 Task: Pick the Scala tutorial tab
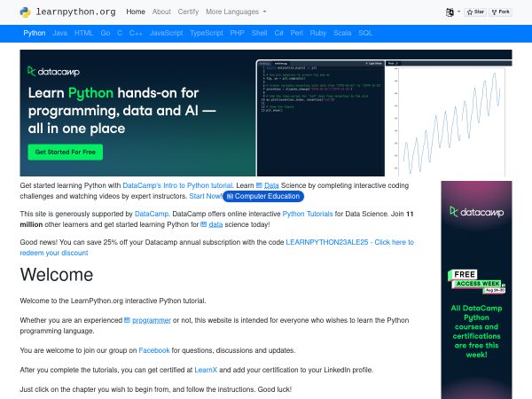[x=342, y=34]
